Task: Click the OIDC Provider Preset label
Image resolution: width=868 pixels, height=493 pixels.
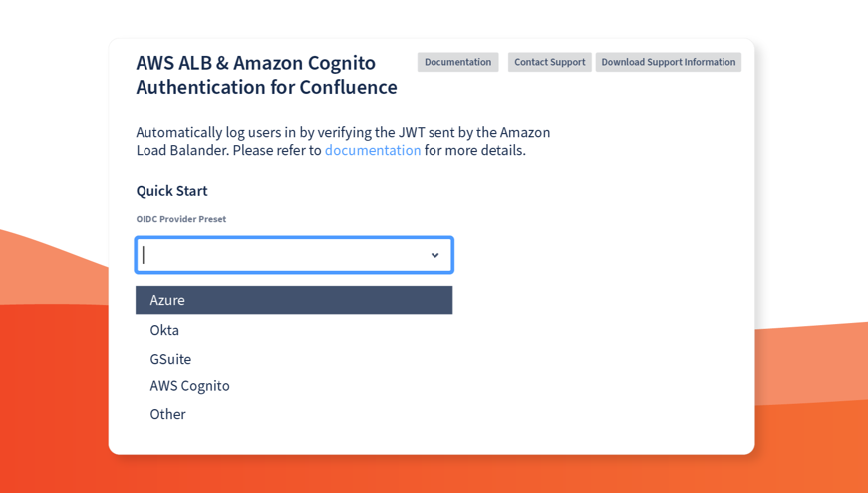Action: 181,219
